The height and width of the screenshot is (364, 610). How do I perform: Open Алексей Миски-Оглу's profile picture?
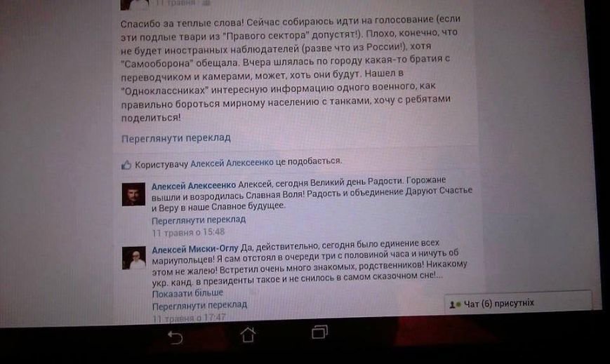pyautogui.click(x=134, y=257)
